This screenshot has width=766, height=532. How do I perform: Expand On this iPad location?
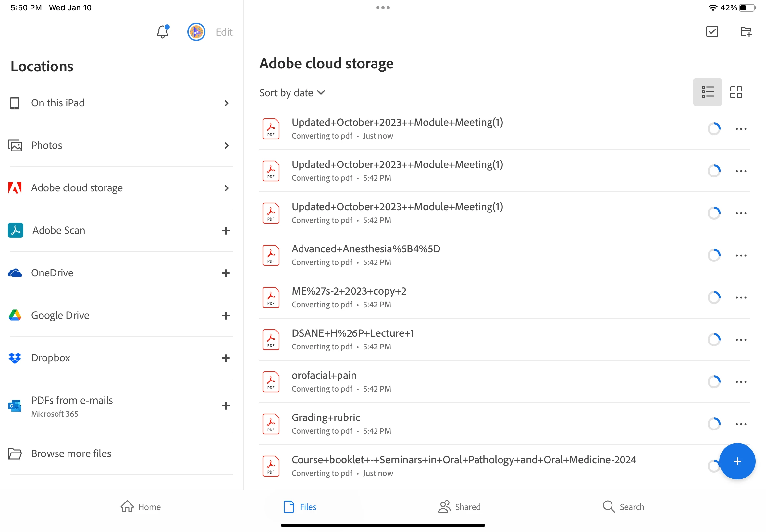pyautogui.click(x=226, y=103)
